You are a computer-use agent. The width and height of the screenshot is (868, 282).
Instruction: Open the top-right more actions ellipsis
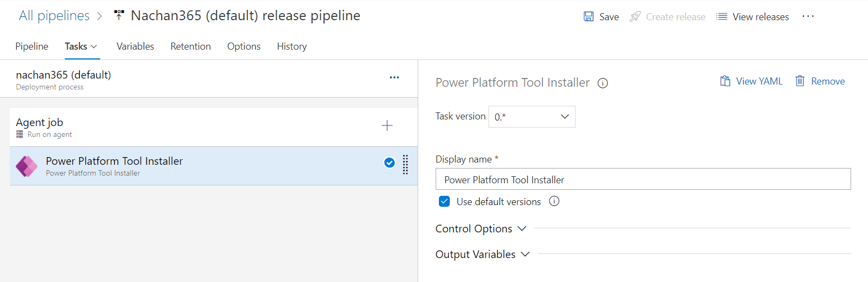(808, 16)
